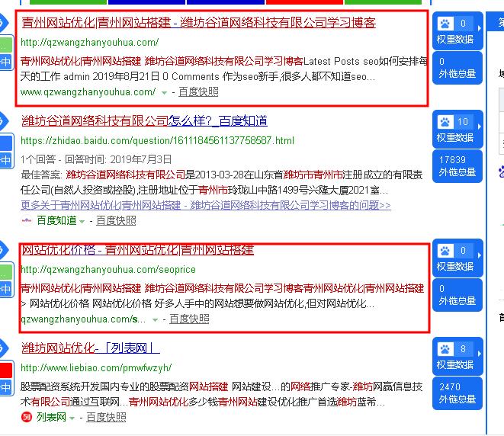This screenshot has height=436, width=504.
Task: Click the 百度知道 source logo icon
Action: click(x=27, y=221)
